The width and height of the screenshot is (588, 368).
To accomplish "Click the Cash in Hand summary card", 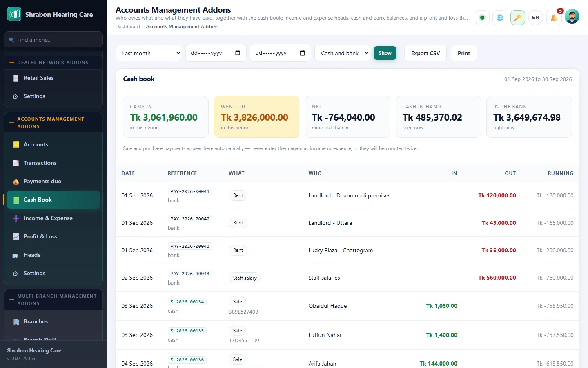I will click(438, 117).
